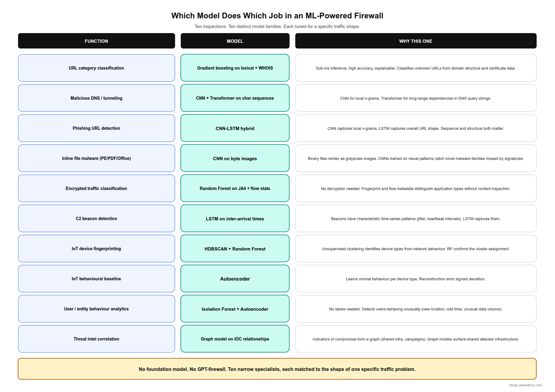Click the overall URL shape explanation
The width and height of the screenshot is (555, 392).
[x=416, y=128]
